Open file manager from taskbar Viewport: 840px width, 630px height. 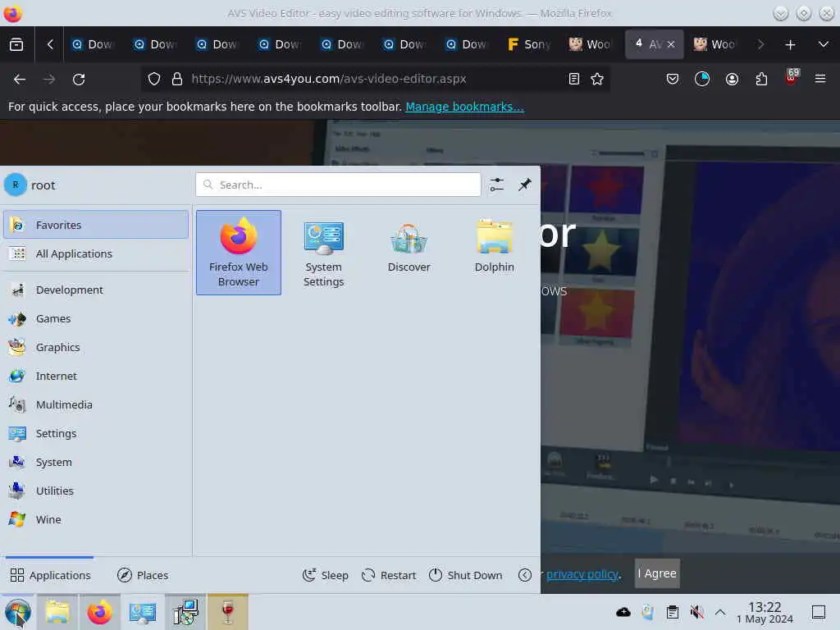[57, 612]
